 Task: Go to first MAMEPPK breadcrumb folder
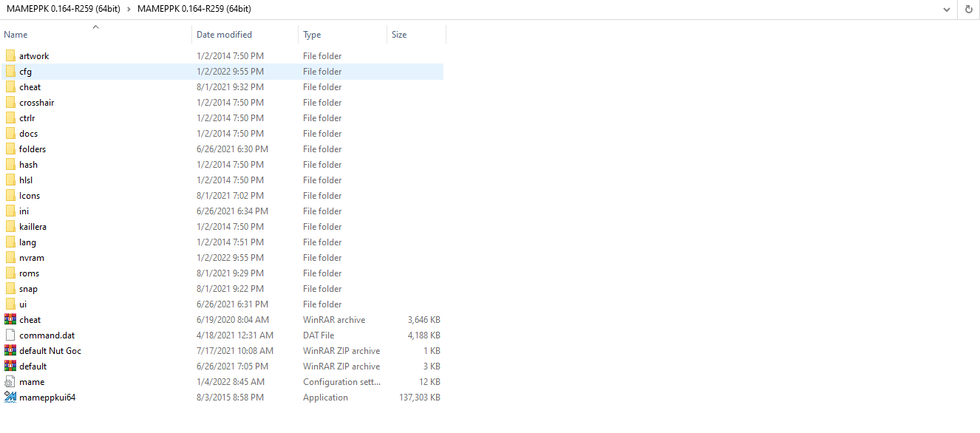click(63, 9)
